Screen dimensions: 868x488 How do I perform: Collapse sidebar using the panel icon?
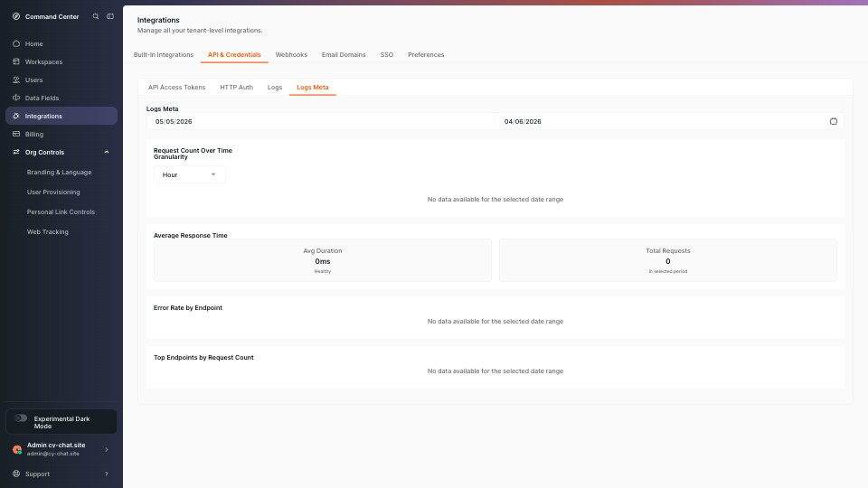click(110, 16)
